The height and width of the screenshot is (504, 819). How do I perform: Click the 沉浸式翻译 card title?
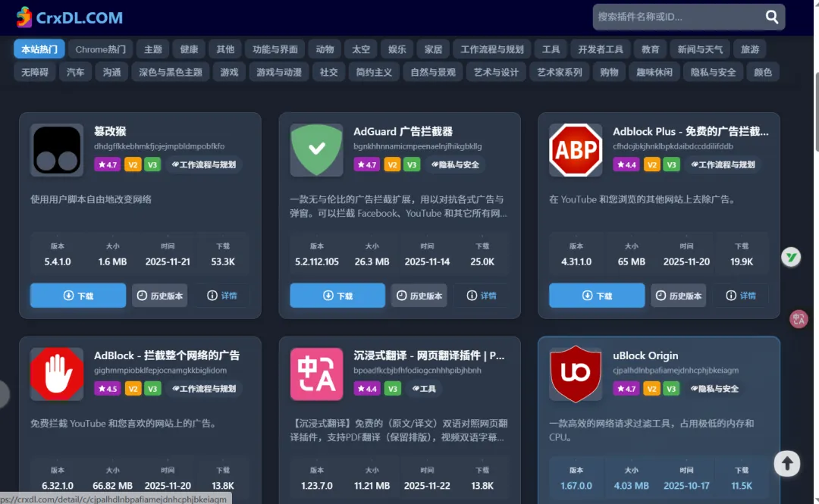(428, 355)
